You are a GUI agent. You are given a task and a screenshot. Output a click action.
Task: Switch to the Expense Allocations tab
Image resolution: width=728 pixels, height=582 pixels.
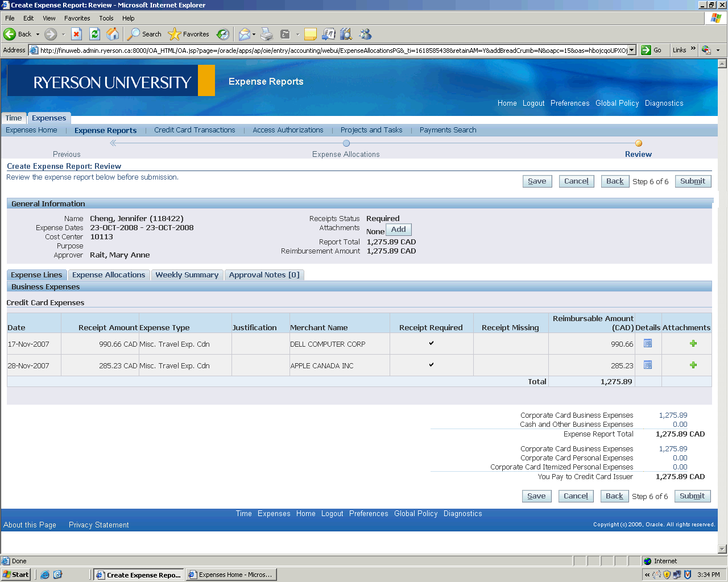(109, 275)
